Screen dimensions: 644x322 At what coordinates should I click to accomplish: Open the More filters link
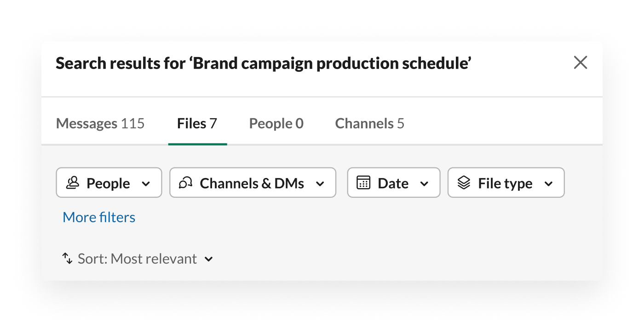(x=99, y=217)
